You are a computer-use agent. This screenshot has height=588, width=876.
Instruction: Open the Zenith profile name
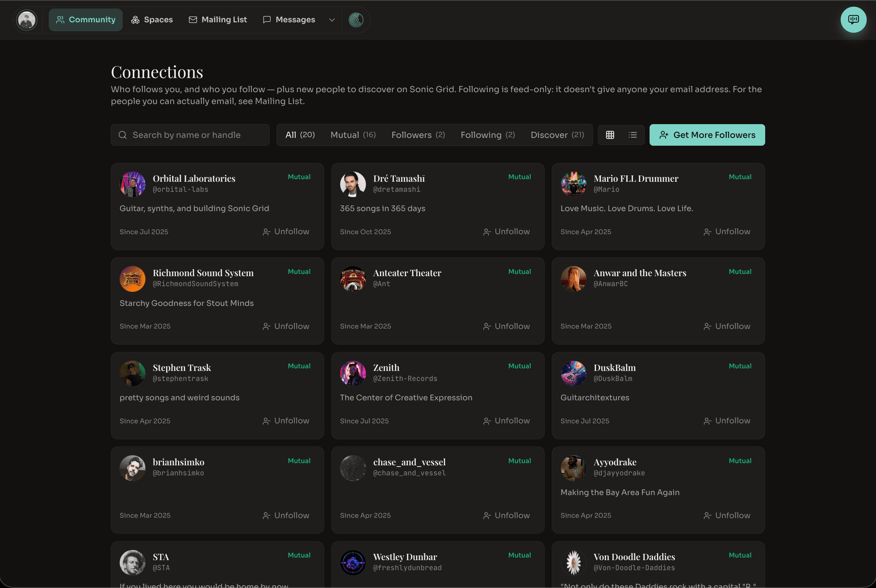click(386, 368)
